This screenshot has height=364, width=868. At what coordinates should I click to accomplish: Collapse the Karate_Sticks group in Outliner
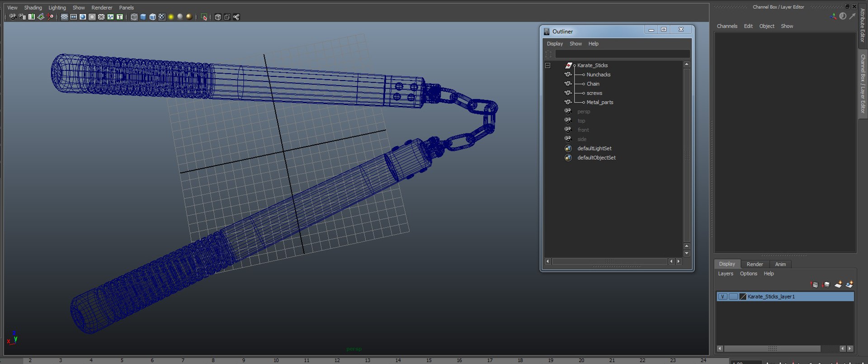tap(548, 66)
